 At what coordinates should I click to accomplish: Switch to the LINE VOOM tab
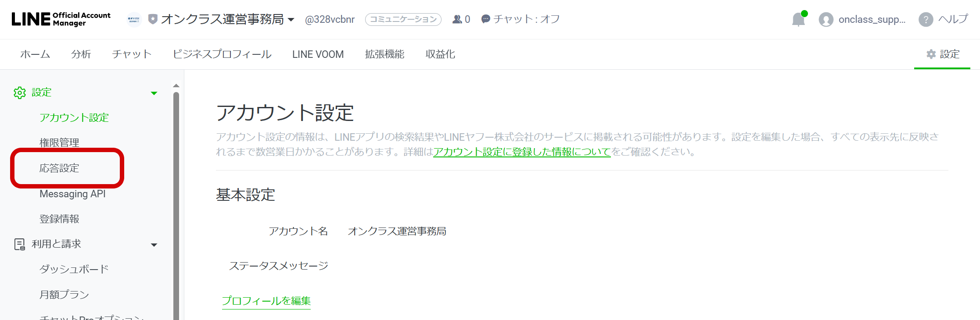(x=318, y=54)
